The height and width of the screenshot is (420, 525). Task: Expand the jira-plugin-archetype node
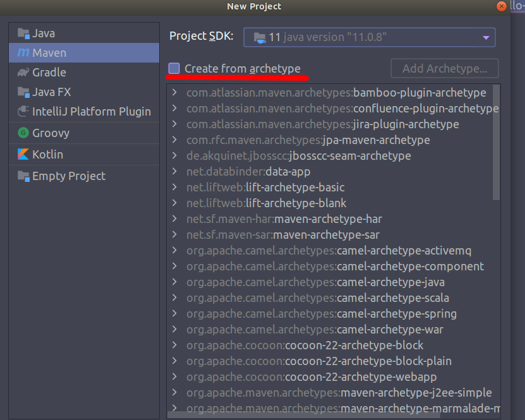pos(174,124)
